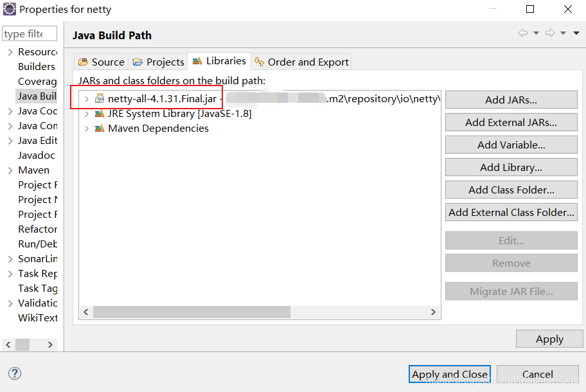The image size is (586, 392).
Task: Click the forward navigation arrow icon
Action: 550,33
